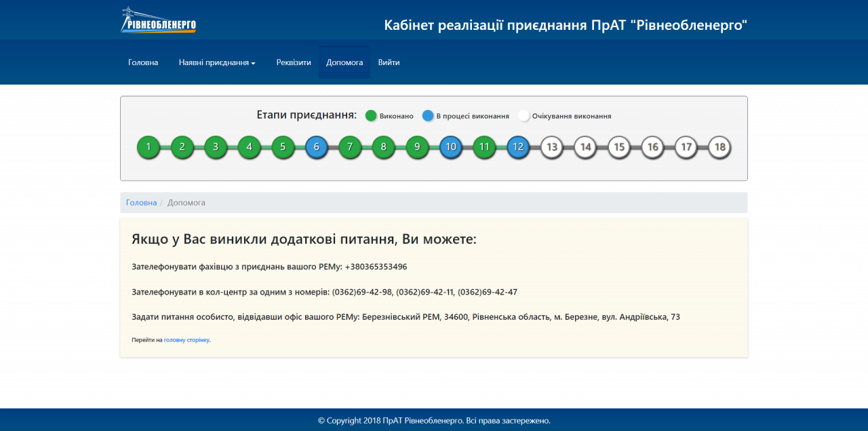Select pending stage 13 circle
868x431 pixels.
click(552, 147)
